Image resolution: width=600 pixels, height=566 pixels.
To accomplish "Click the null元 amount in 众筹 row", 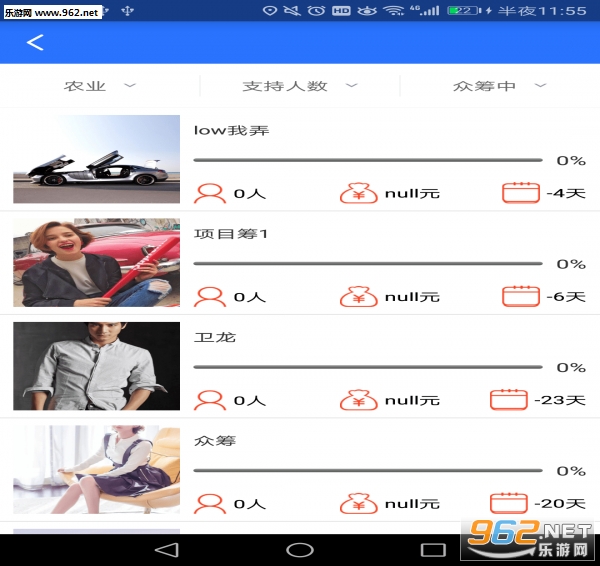I will tap(412, 504).
